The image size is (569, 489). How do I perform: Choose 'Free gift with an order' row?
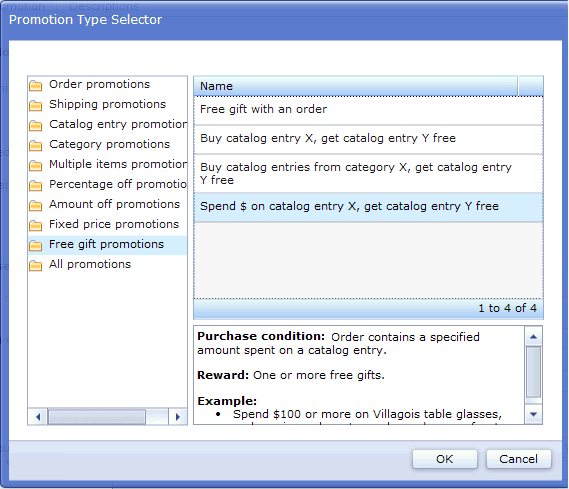(x=368, y=110)
